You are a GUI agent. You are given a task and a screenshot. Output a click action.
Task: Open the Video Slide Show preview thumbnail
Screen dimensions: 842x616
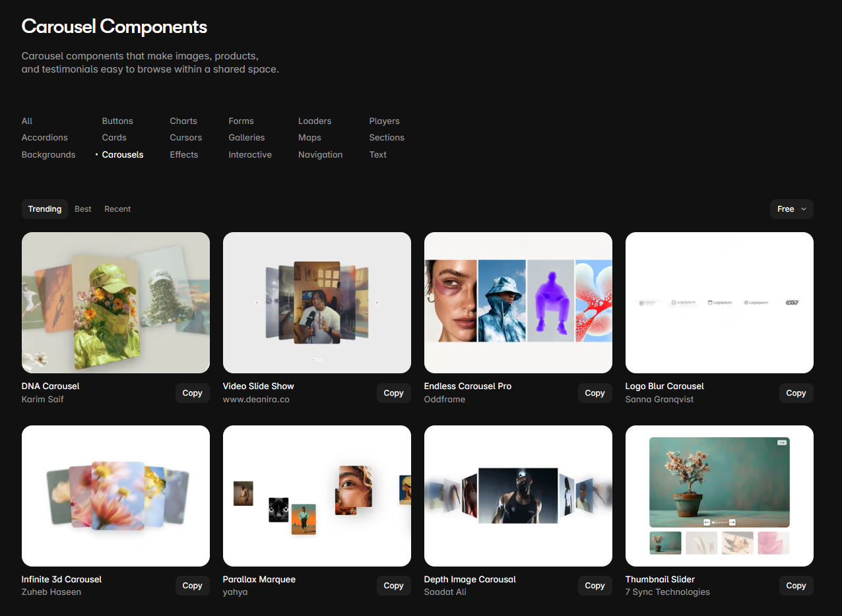click(317, 303)
